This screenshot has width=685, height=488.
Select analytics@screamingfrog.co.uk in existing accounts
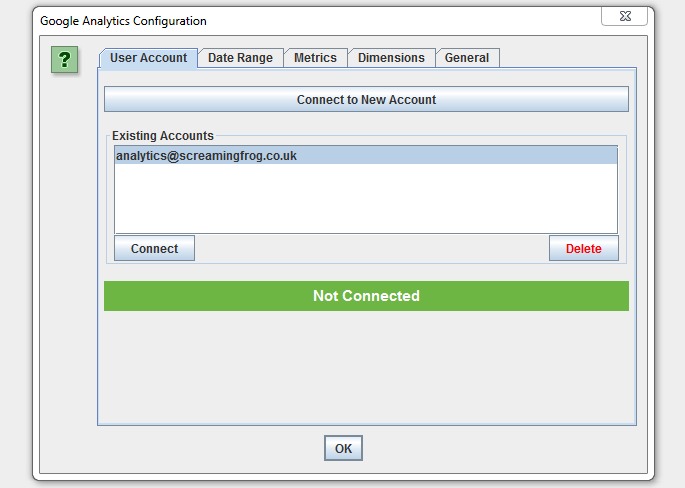366,156
